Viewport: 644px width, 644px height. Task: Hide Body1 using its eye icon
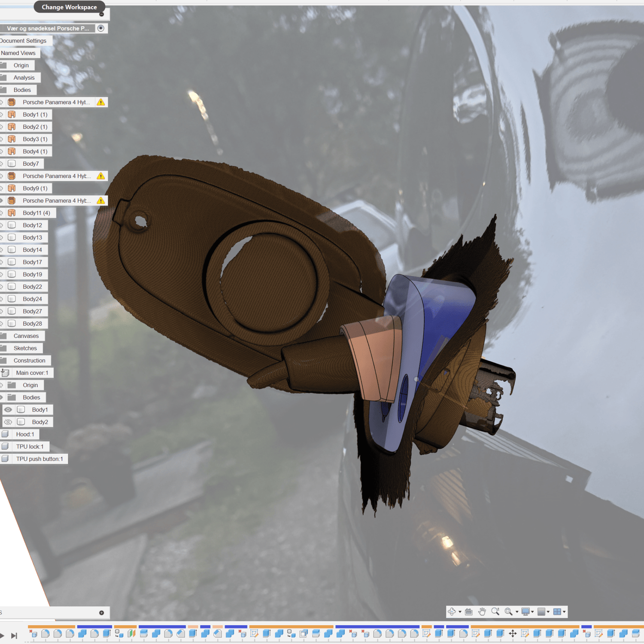pyautogui.click(x=8, y=410)
